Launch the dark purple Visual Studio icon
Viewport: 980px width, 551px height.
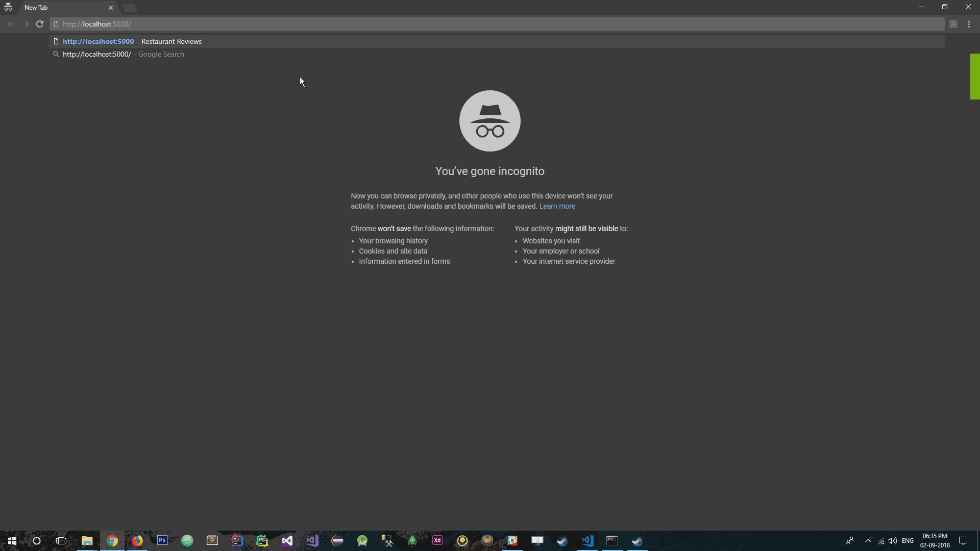click(287, 541)
